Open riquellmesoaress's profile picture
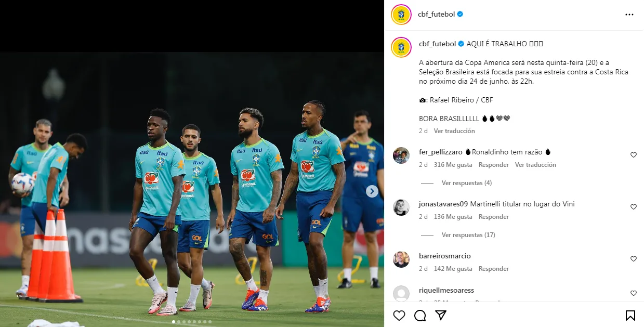Viewport: 644px width, 327px height. click(401, 292)
